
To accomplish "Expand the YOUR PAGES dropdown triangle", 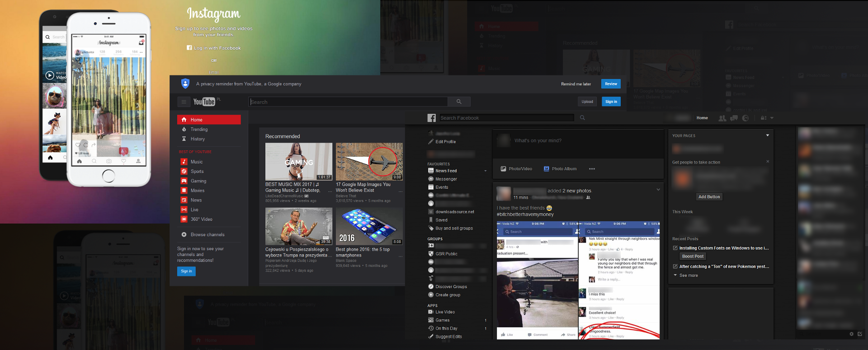I will tap(768, 135).
